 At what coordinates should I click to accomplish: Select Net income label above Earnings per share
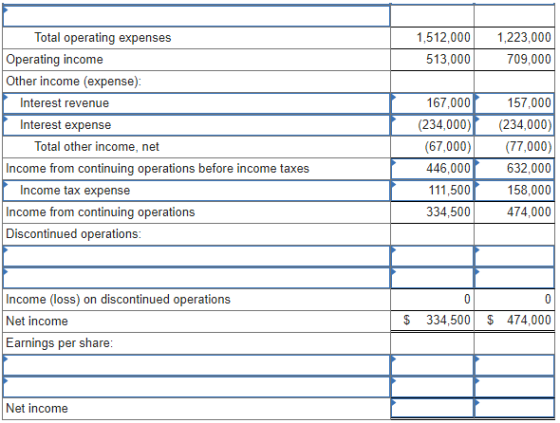click(37, 321)
